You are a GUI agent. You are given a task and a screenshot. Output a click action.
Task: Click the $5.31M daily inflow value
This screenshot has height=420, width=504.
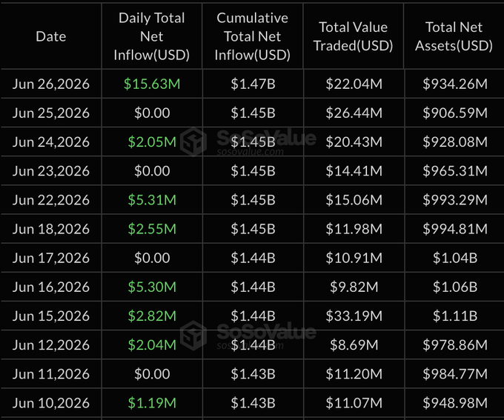(152, 200)
